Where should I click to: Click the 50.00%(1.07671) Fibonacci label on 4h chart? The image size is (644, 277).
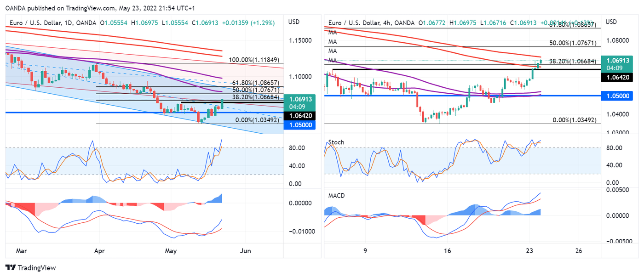[573, 43]
